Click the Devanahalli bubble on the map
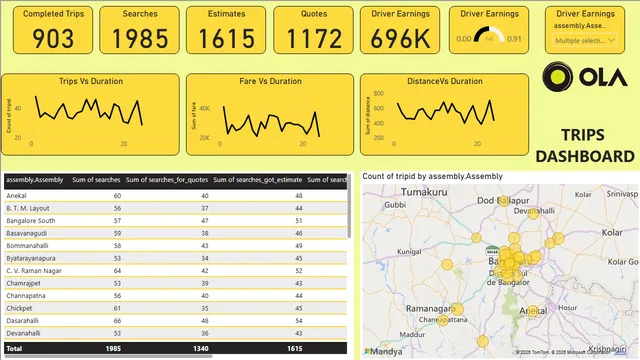 (533, 213)
